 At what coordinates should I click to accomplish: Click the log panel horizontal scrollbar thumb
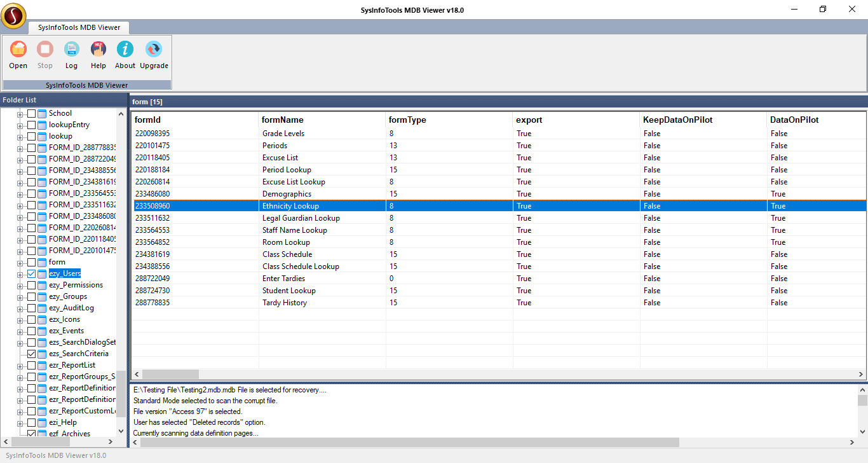point(410,442)
